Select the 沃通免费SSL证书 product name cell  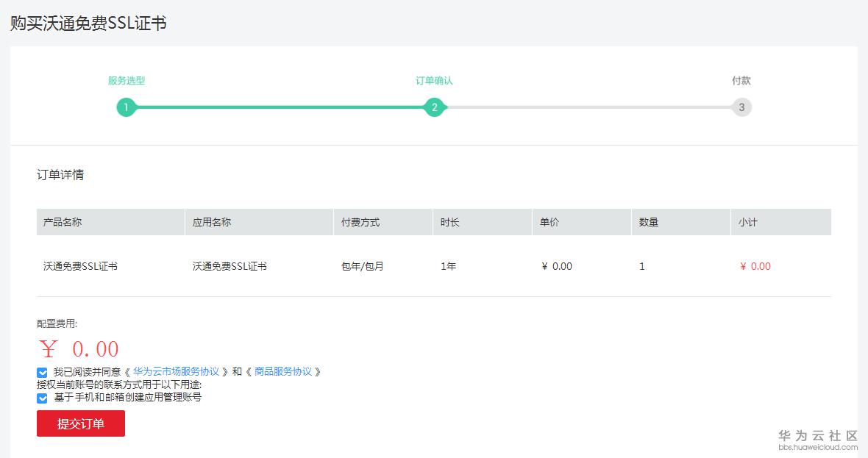coord(82,266)
